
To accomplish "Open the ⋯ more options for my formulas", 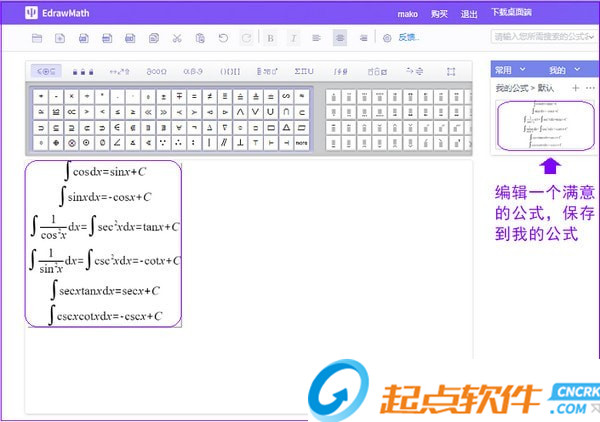I will click(590, 88).
